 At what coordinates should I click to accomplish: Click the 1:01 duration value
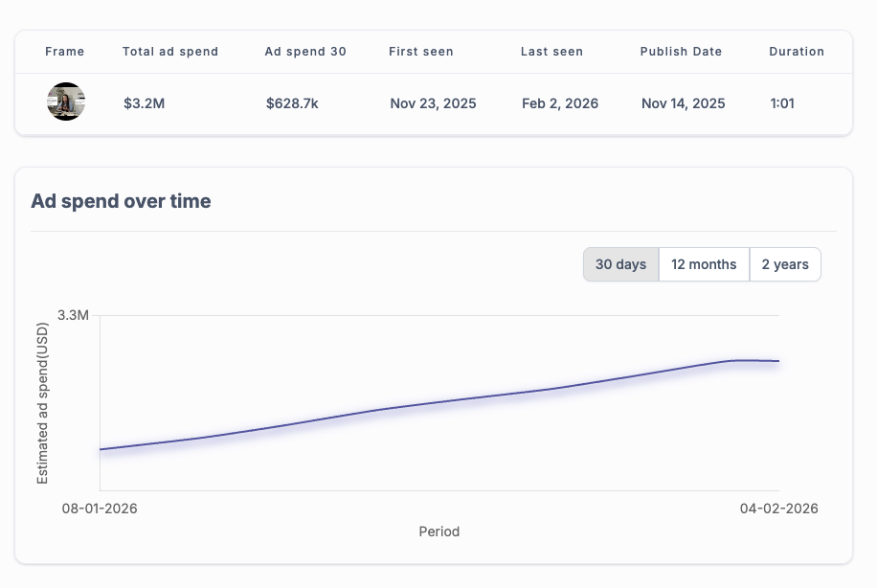click(782, 103)
